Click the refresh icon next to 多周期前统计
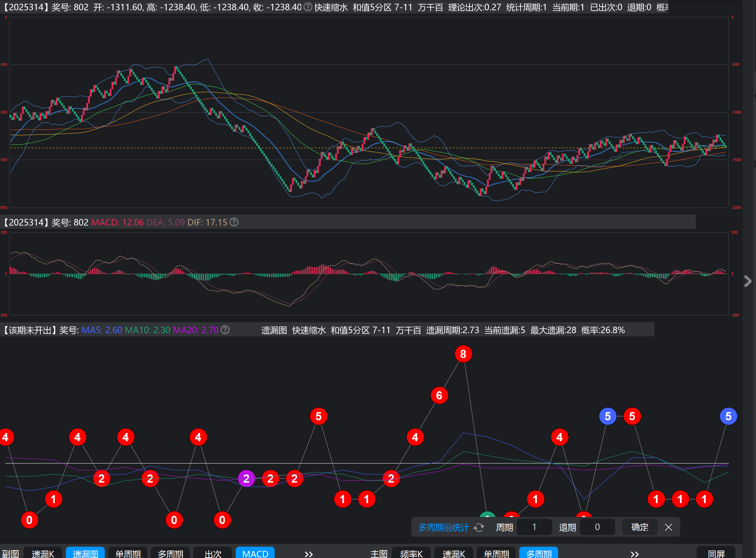The width and height of the screenshot is (756, 558). [x=479, y=528]
